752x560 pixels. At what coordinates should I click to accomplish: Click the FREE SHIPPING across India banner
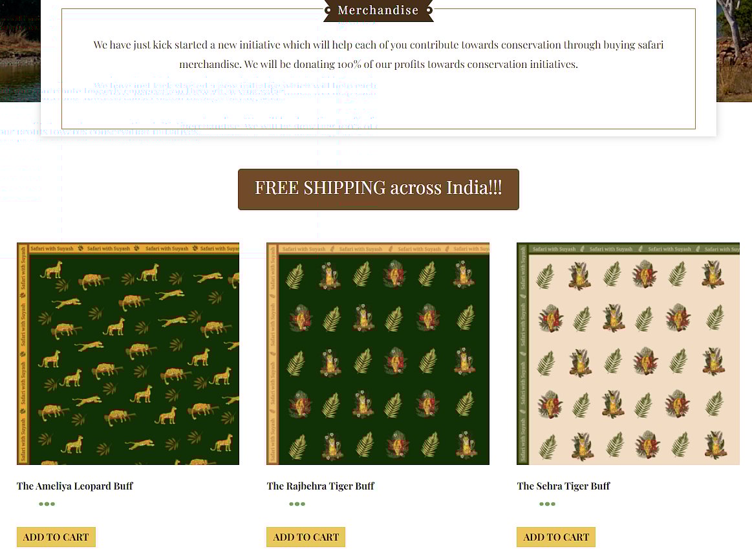[x=378, y=189]
